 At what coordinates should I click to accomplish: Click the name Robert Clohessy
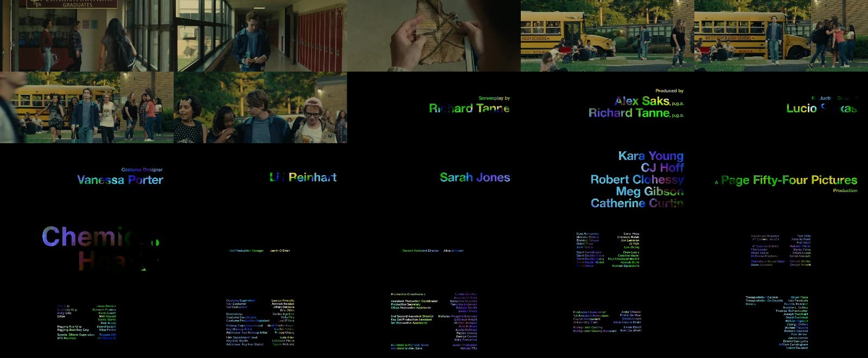click(x=637, y=180)
